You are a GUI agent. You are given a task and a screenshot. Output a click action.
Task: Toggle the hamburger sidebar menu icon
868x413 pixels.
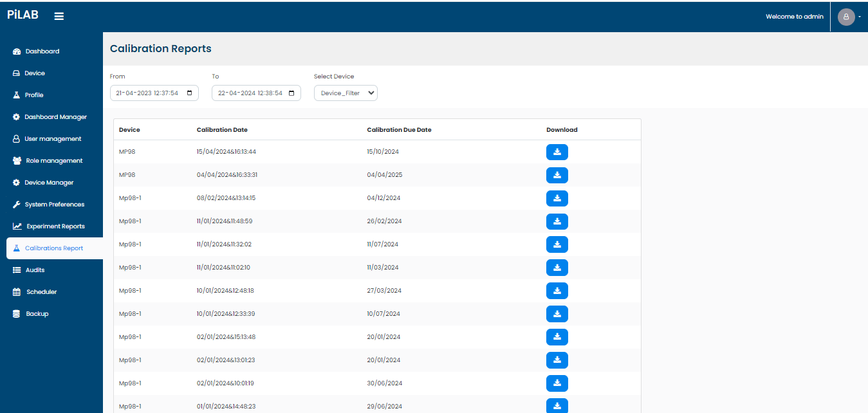(x=59, y=16)
